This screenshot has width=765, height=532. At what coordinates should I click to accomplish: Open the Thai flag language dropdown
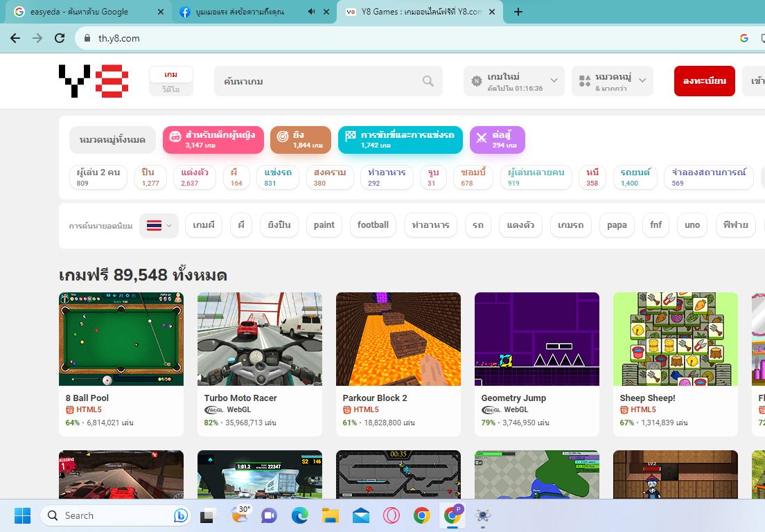159,225
